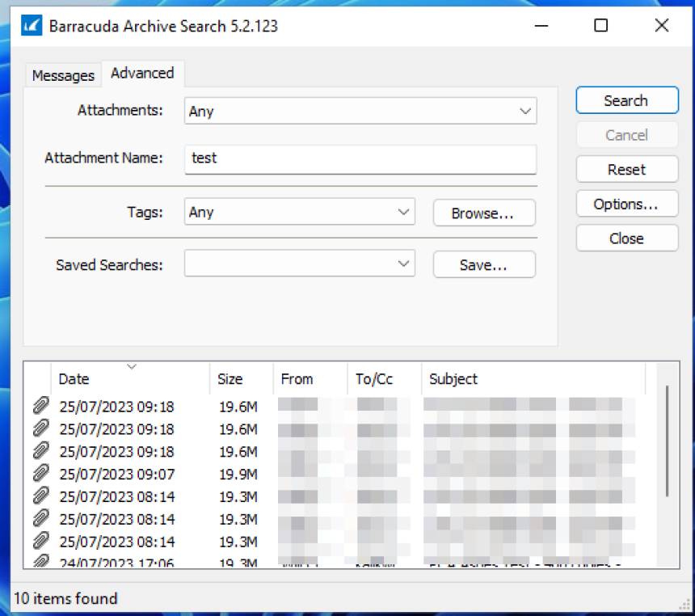Click the Save... button

pyautogui.click(x=484, y=265)
